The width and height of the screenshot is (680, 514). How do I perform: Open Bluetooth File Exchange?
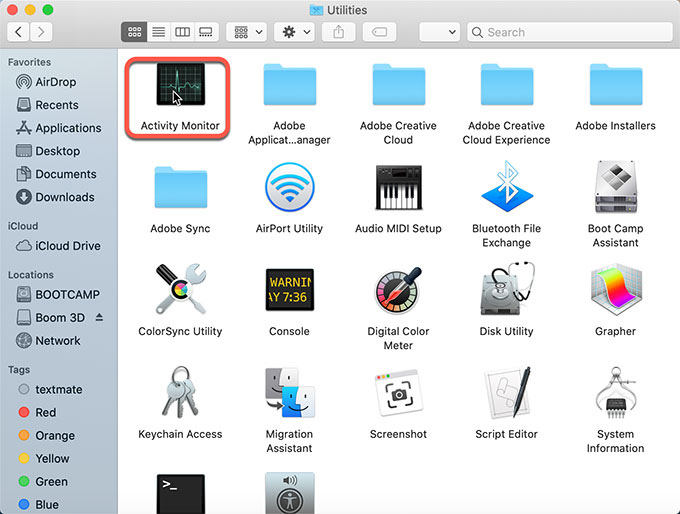pyautogui.click(x=507, y=187)
